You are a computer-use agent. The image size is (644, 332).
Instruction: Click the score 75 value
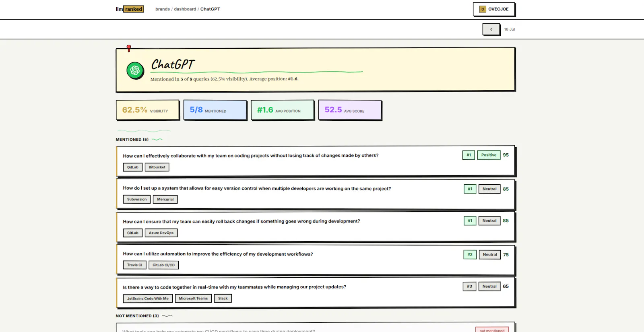click(506, 255)
